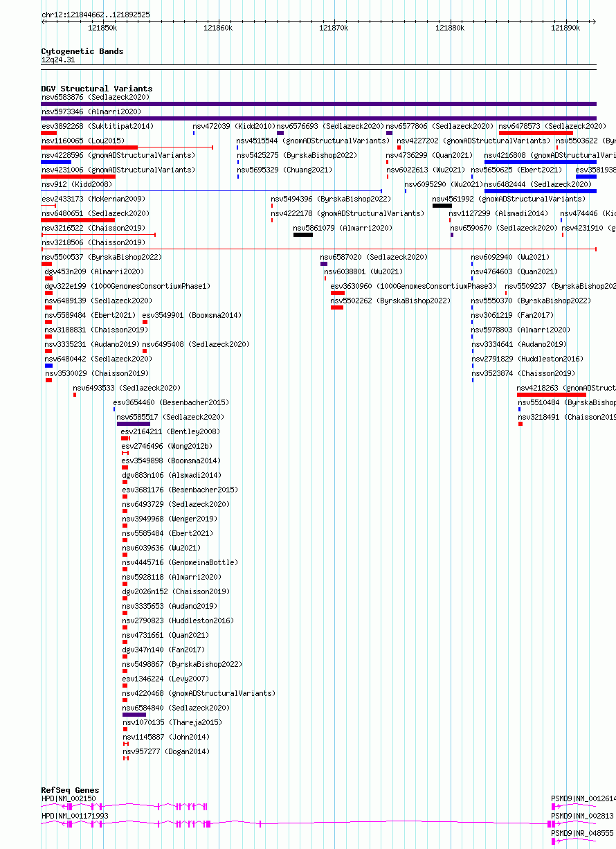Select nsv5695329 (Chuang2021) variant
The width and height of the screenshot is (616, 849).
[284, 170]
